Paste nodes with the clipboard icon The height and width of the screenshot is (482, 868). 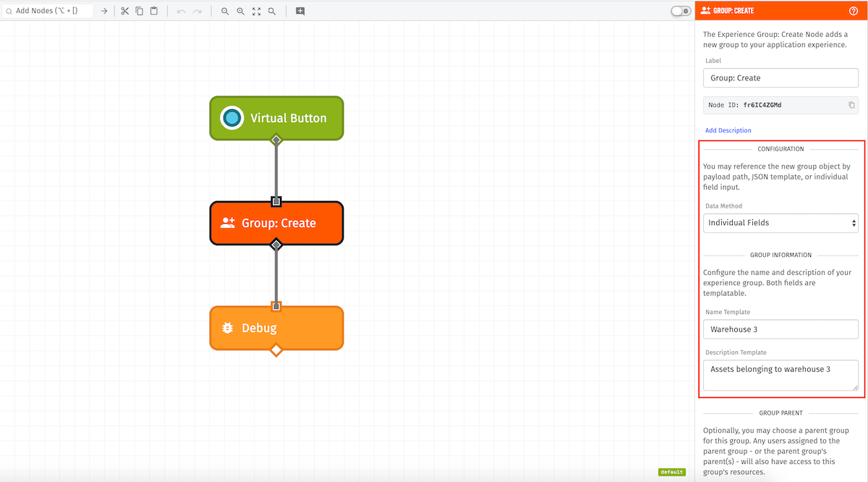(154, 11)
